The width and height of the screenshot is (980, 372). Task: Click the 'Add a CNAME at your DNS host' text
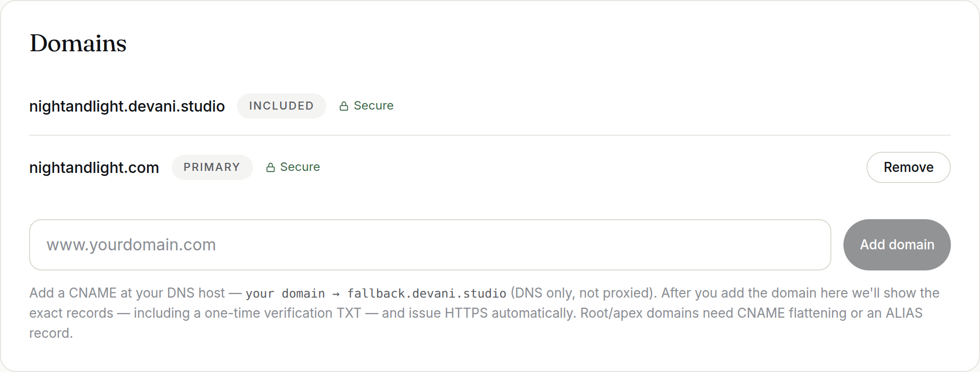click(127, 293)
